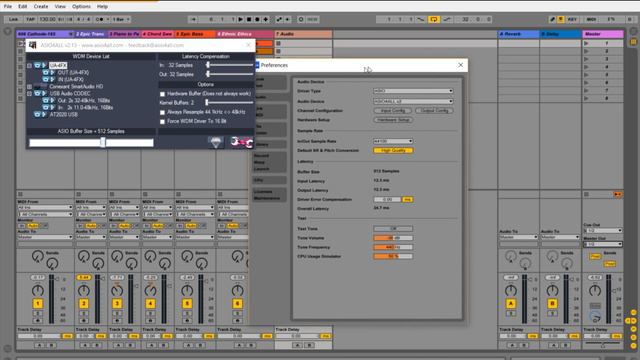Click ASIO4ALL wrench advanced-mode icon
Image resolution: width=640 pixels, height=360 pixels.
[x=242, y=142]
